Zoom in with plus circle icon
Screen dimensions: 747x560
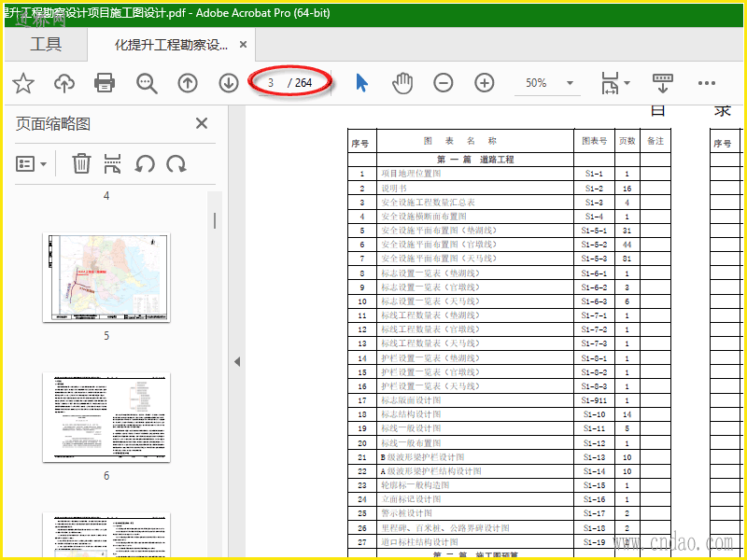point(485,83)
